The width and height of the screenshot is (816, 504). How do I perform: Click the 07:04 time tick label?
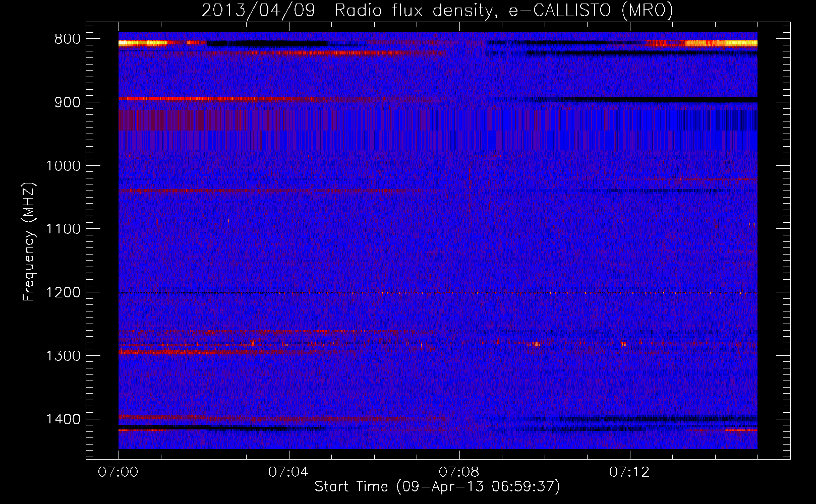pos(288,472)
